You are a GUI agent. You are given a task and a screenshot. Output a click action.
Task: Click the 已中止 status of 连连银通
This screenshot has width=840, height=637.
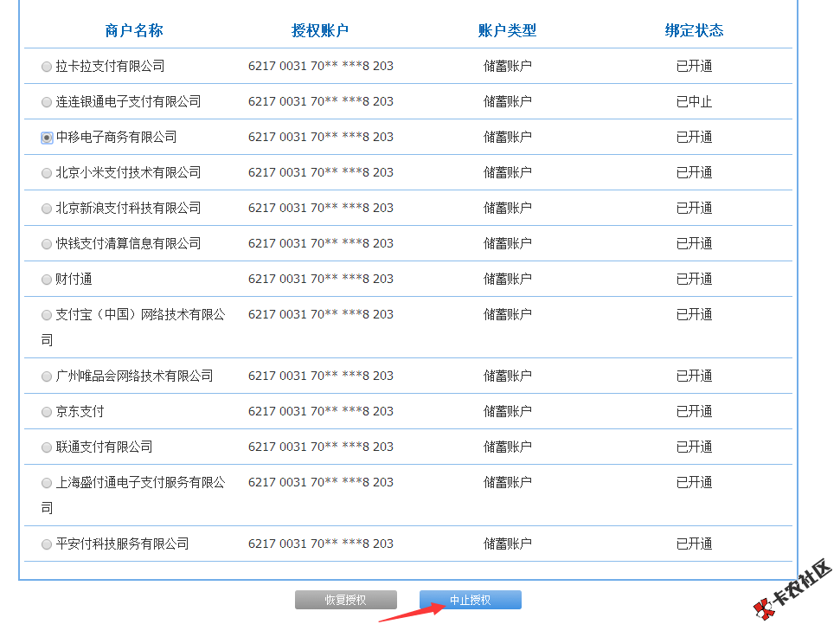694,101
